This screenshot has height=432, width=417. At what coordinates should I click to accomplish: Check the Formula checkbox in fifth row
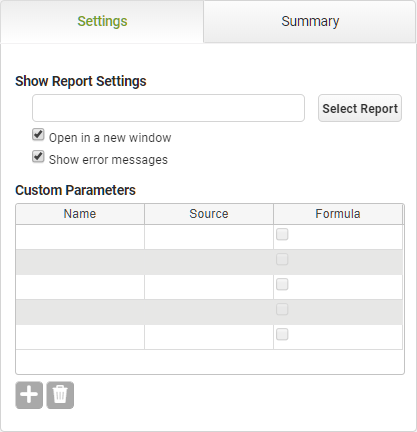(x=282, y=334)
